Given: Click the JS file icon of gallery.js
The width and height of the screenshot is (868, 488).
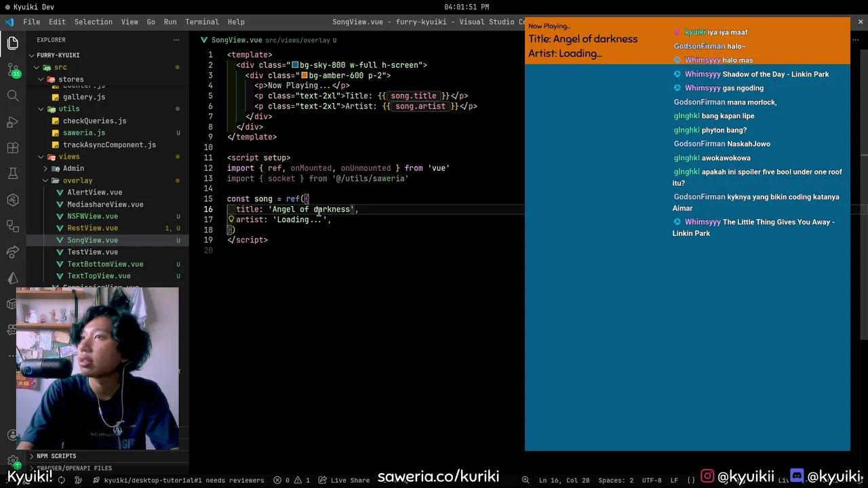Looking at the screenshot, I should coord(56,97).
